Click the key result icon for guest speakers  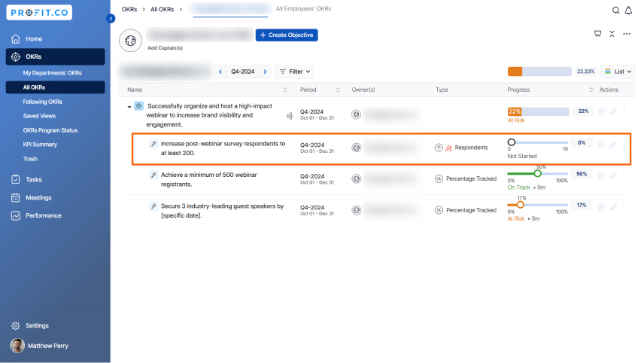point(153,206)
